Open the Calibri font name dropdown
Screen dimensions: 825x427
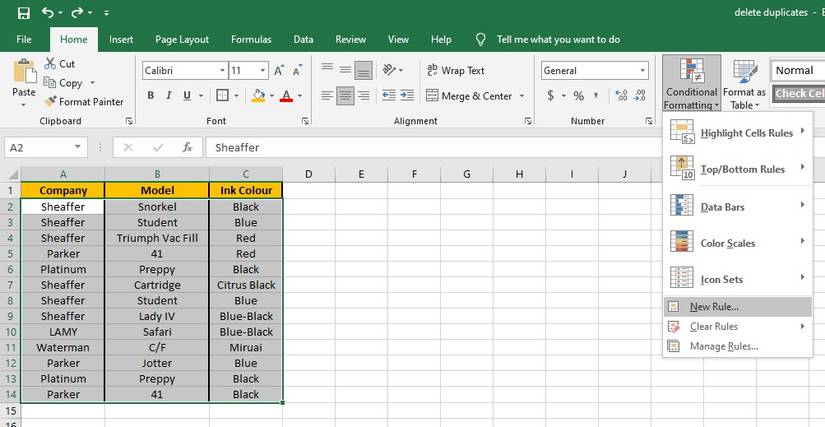coord(223,70)
